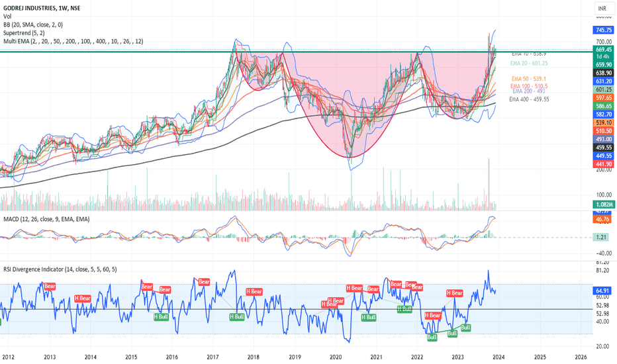The image size is (617, 364).
Task: Click the 2026 year on time axis
Action: [581, 357]
